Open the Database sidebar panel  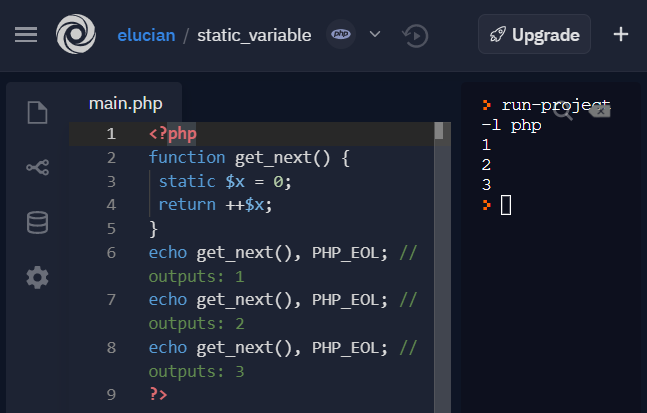click(37, 222)
